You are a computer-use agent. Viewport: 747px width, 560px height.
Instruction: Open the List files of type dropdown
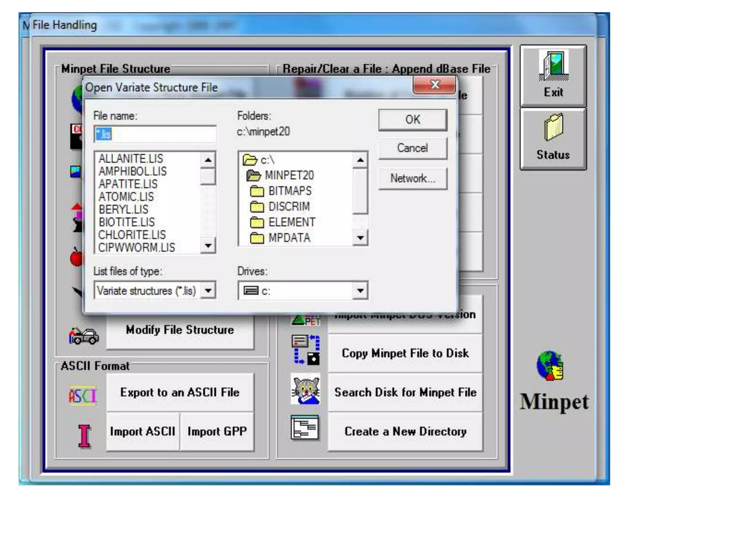point(208,291)
